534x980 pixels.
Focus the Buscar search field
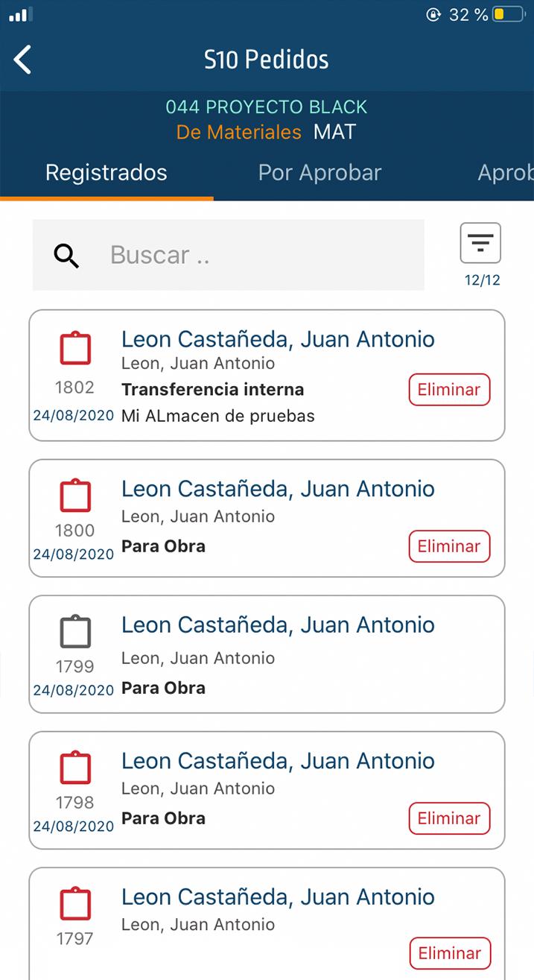coord(229,255)
